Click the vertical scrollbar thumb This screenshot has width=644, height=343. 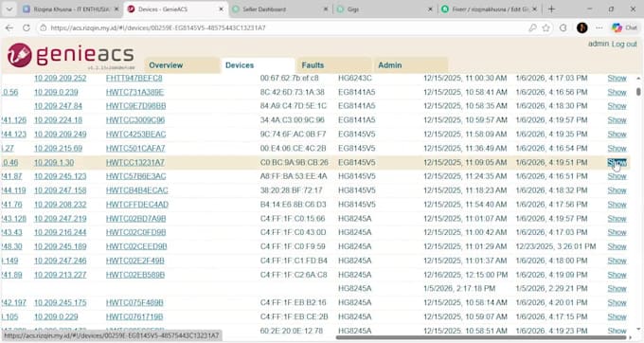(638, 91)
